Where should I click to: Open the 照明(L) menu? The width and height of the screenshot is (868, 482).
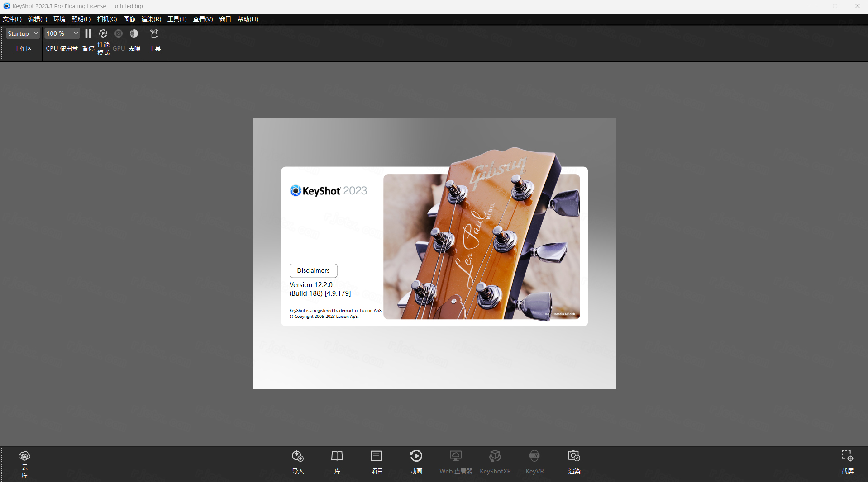pos(81,19)
